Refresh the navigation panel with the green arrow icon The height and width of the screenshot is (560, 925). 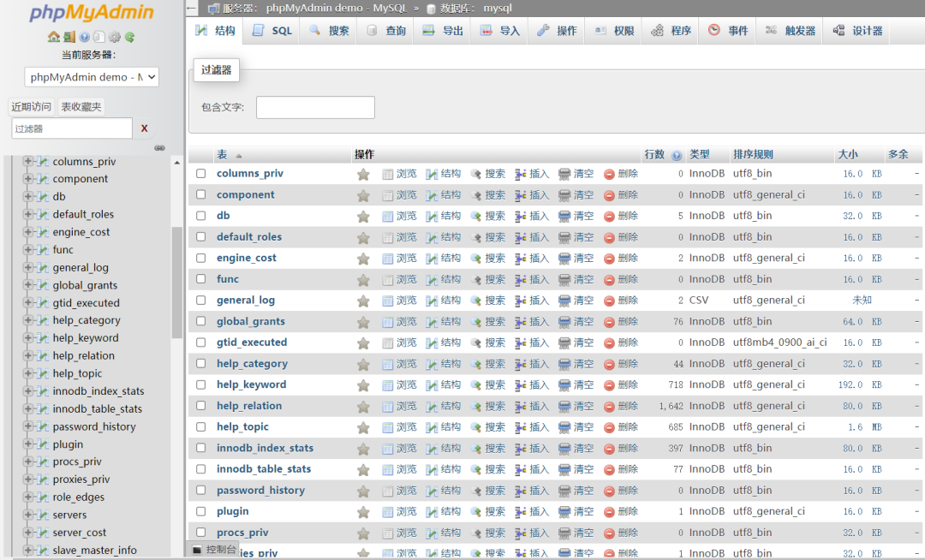tap(128, 38)
